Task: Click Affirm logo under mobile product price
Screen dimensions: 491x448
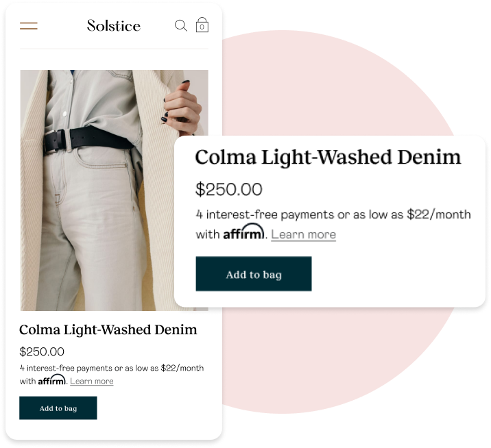Action: 52,379
